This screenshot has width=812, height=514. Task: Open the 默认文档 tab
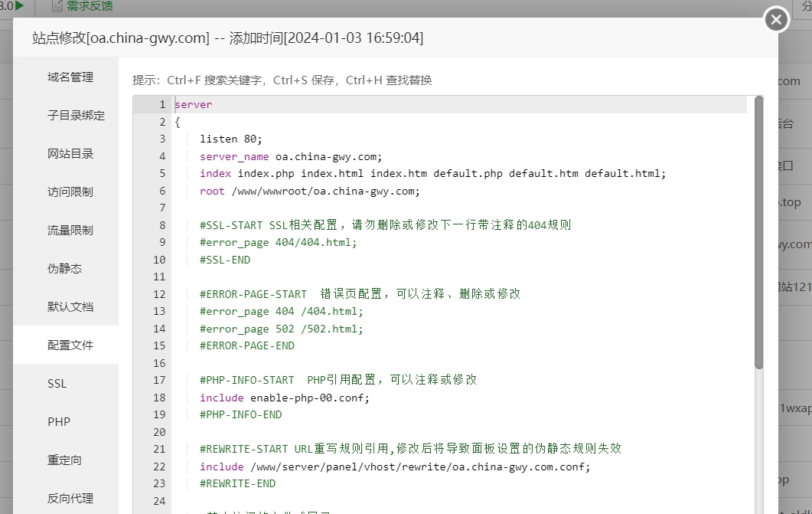(70, 306)
